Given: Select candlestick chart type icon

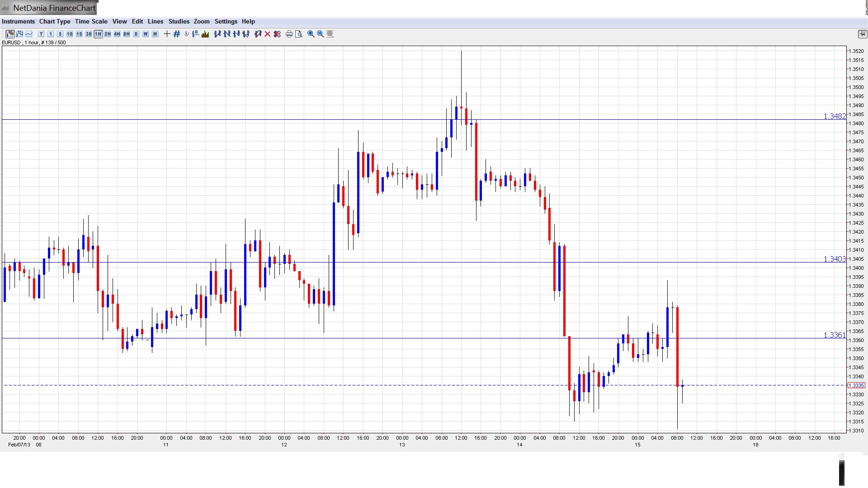Looking at the screenshot, I should click(10, 34).
